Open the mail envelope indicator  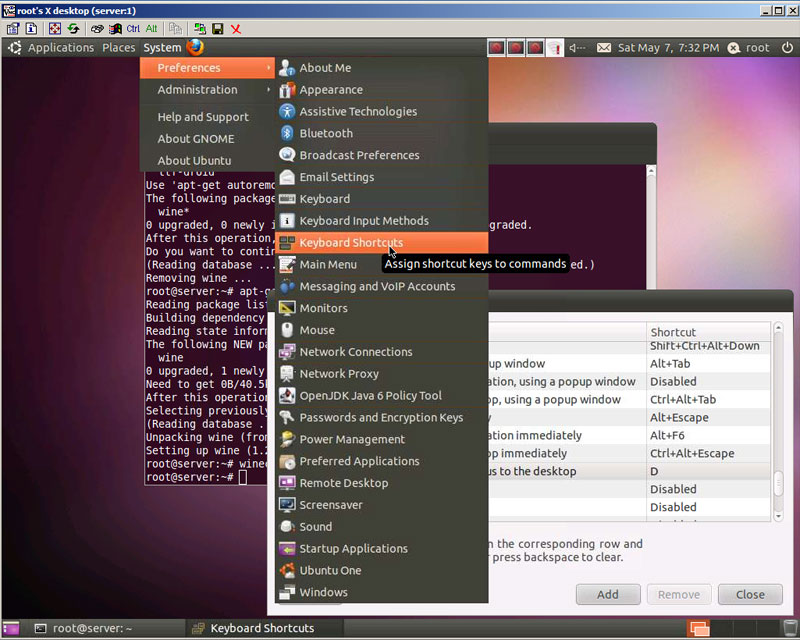(604, 48)
